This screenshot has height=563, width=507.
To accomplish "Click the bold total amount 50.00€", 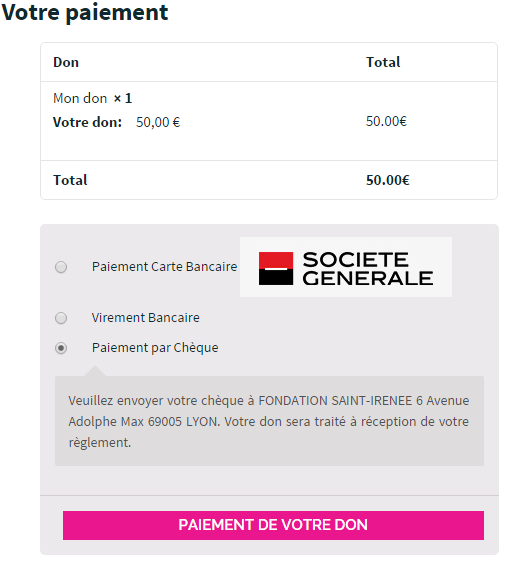I will click(388, 180).
